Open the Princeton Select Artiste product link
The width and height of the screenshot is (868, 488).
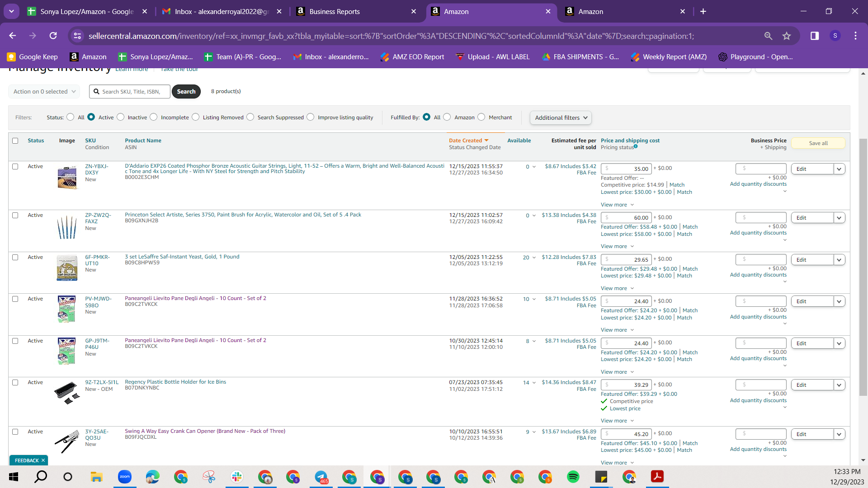(x=243, y=215)
